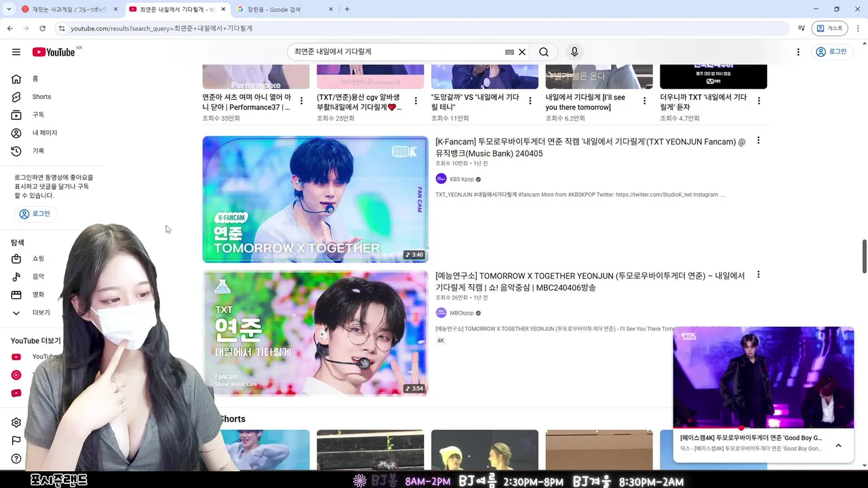Click the MBCkpop channel avatar
Image resolution: width=868 pixels, height=488 pixels.
441,313
